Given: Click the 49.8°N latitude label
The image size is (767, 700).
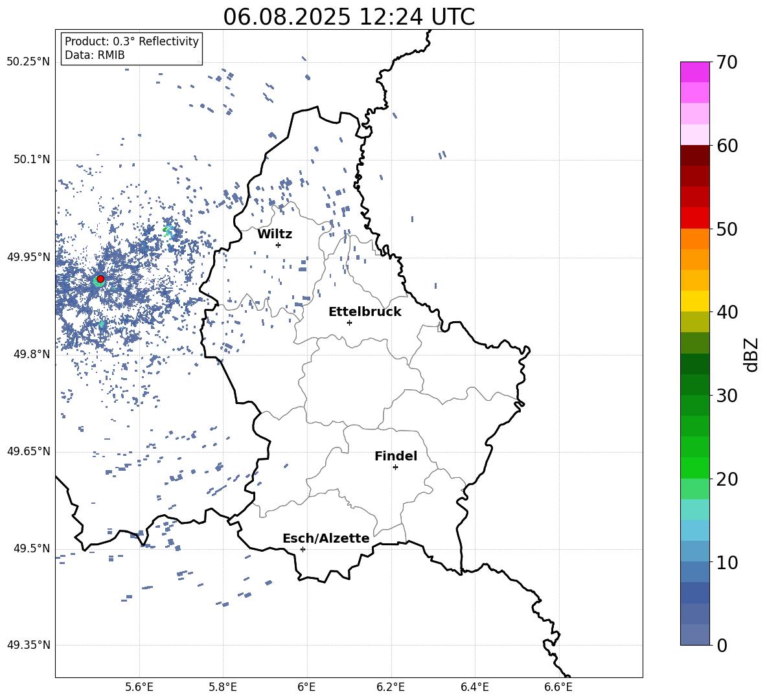Looking at the screenshot, I should [32, 354].
